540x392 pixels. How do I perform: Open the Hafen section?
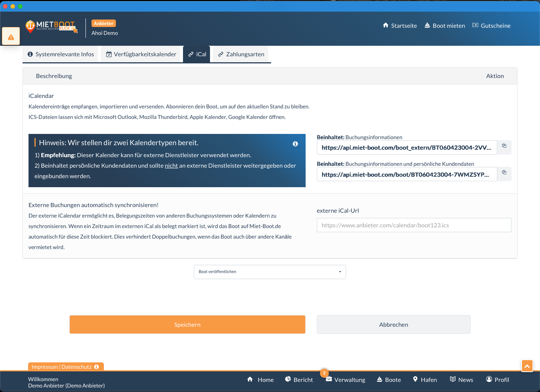[425, 380]
